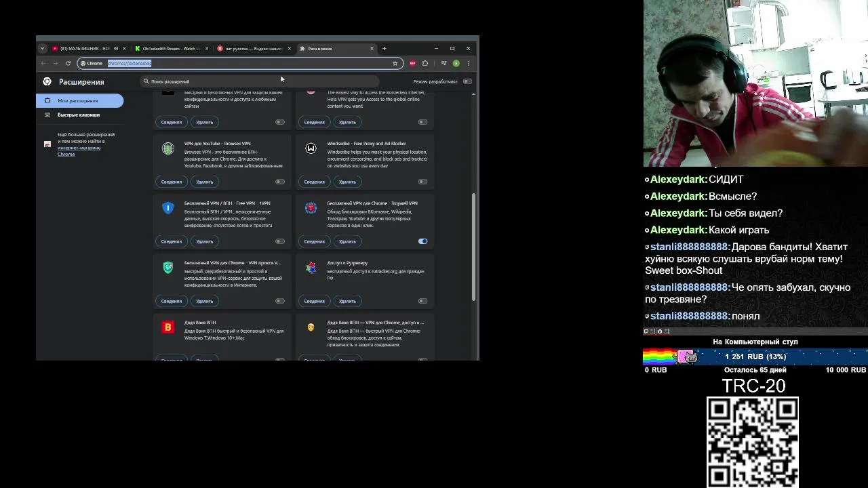Click the Windscribe W logo icon
This screenshot has height=488, width=868.
point(311,148)
